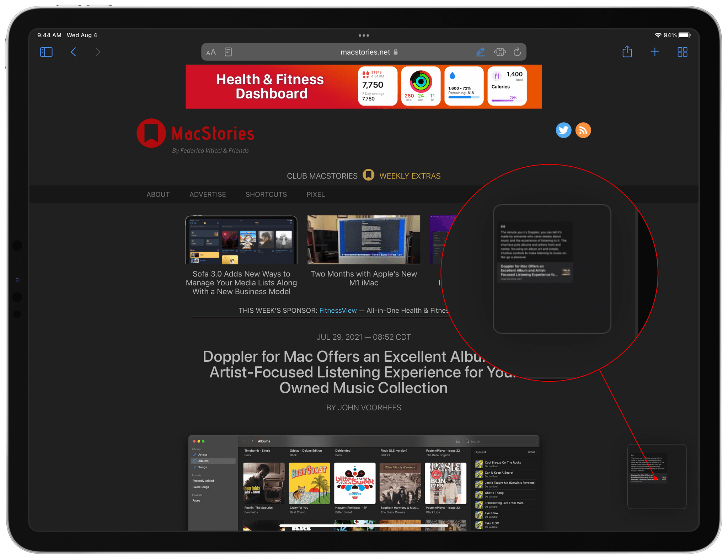Select Cool Breeze On The Rocks

(505, 464)
